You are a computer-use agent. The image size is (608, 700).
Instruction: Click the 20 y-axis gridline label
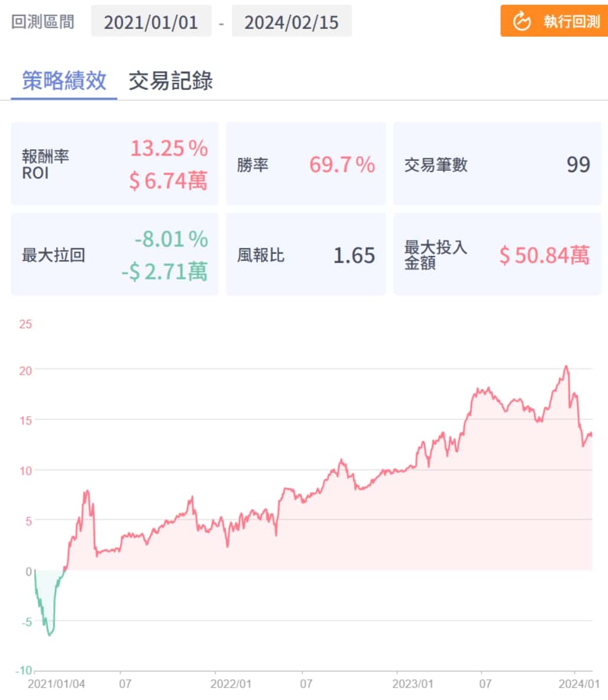(x=25, y=370)
